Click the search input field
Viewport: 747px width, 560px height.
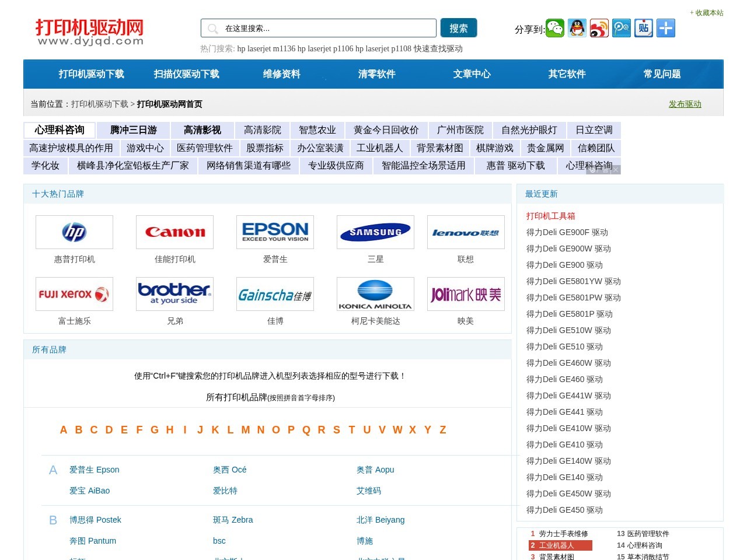coord(327,28)
